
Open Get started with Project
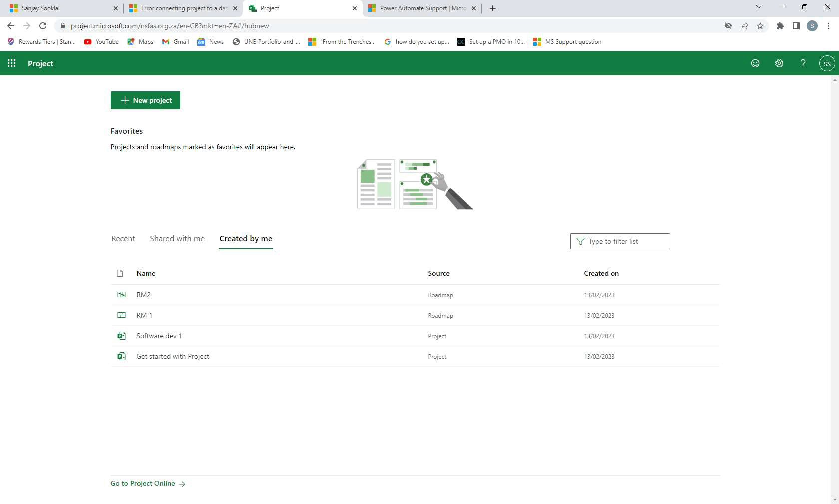pyautogui.click(x=173, y=356)
